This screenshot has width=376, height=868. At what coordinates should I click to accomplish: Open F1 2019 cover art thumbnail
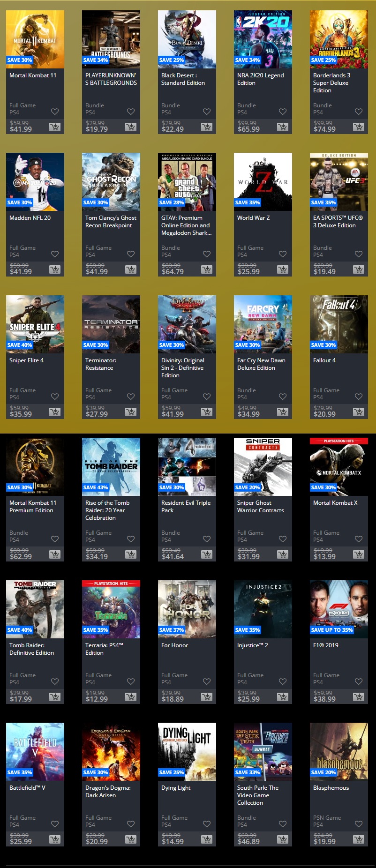339,609
